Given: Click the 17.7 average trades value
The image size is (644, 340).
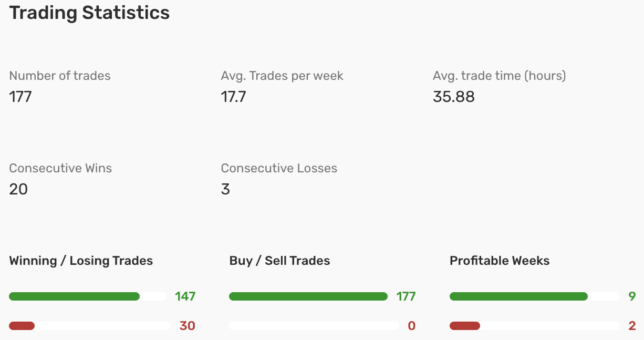Looking at the screenshot, I should [x=234, y=97].
